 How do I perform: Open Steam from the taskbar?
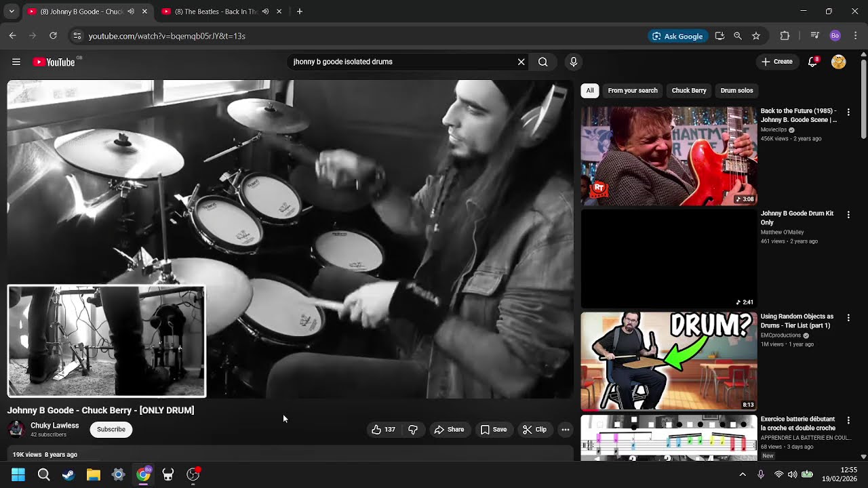click(68, 475)
